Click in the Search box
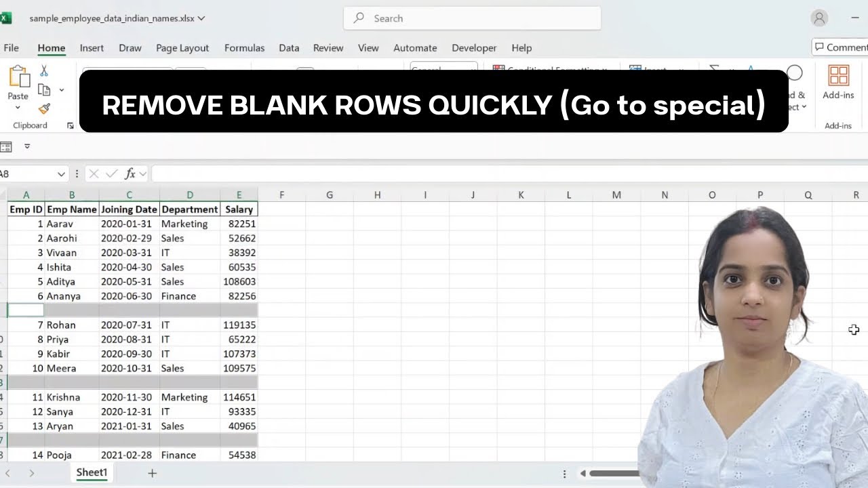 tap(473, 18)
